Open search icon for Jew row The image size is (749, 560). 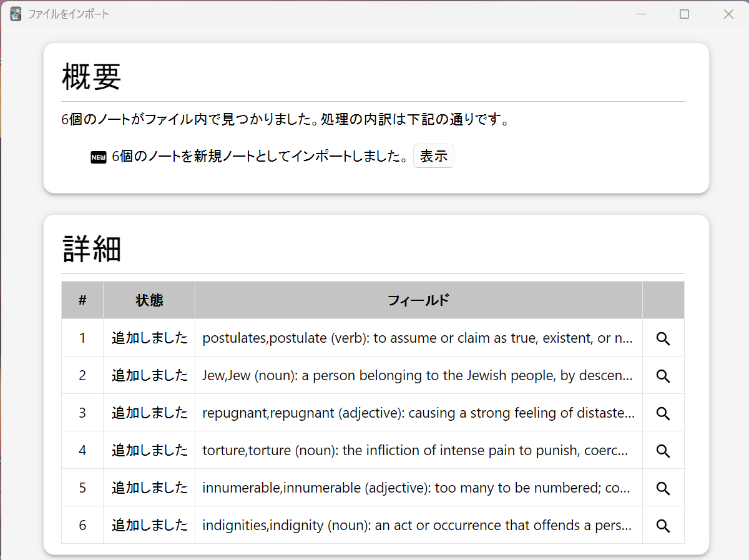click(x=663, y=376)
